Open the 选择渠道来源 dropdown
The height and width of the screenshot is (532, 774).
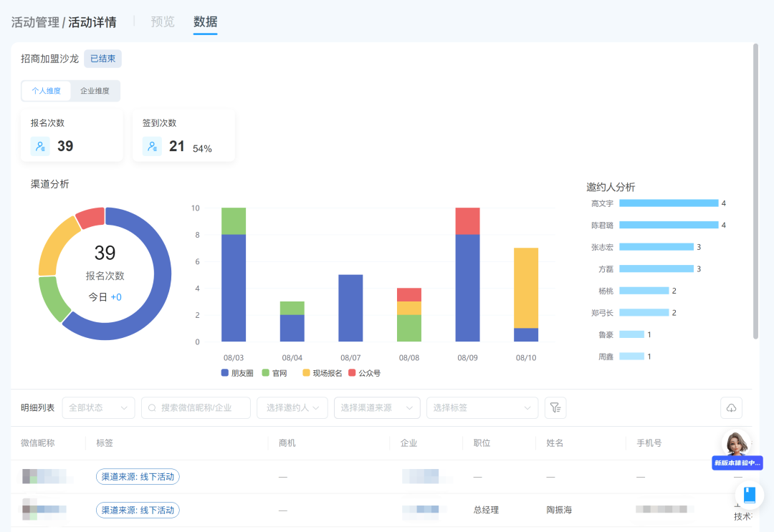tap(377, 407)
